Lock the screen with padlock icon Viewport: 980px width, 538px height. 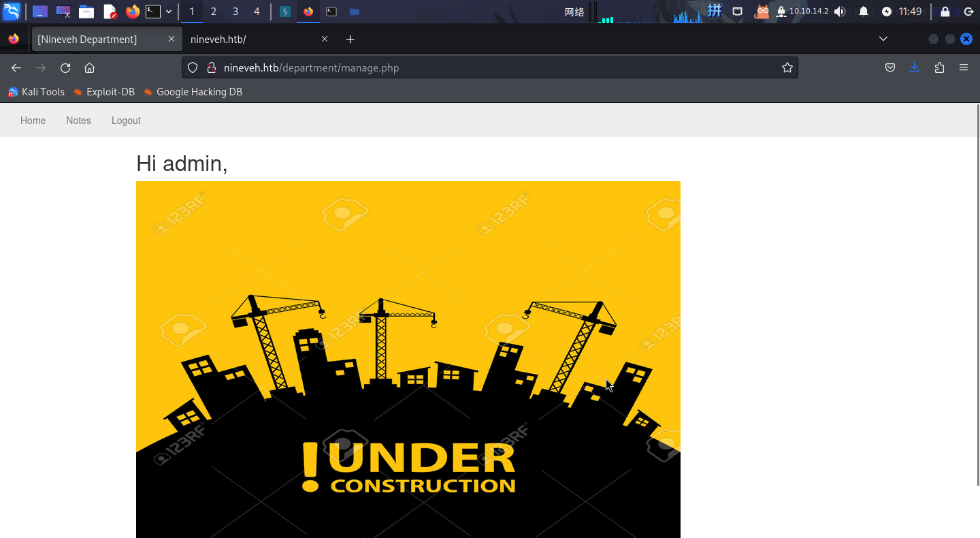[x=945, y=12]
